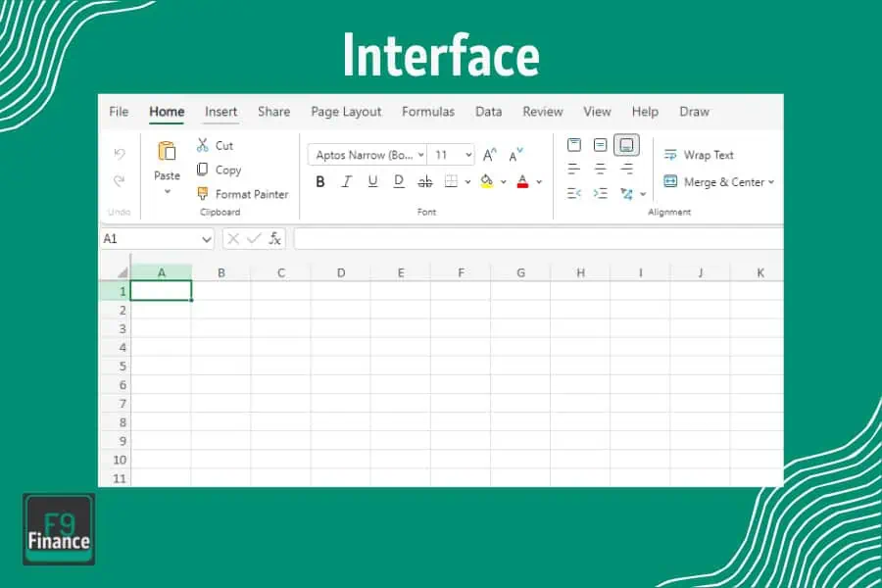Apply strikethrough formatting

424,181
